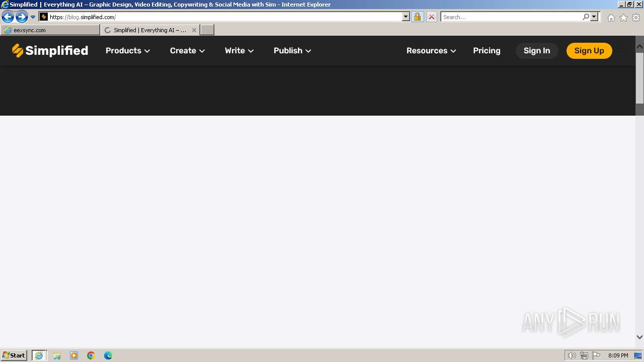
Task: Open the recent pages dropdown arrow
Action: pyautogui.click(x=33, y=17)
